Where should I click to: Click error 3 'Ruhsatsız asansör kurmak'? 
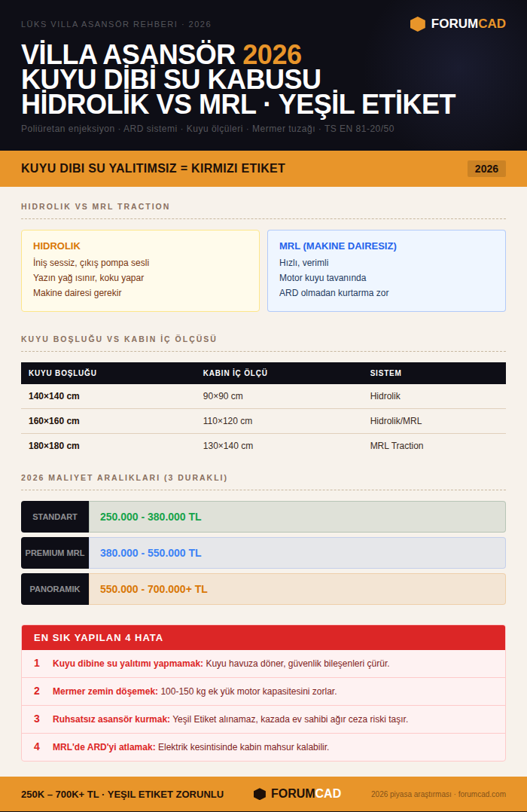click(111, 719)
